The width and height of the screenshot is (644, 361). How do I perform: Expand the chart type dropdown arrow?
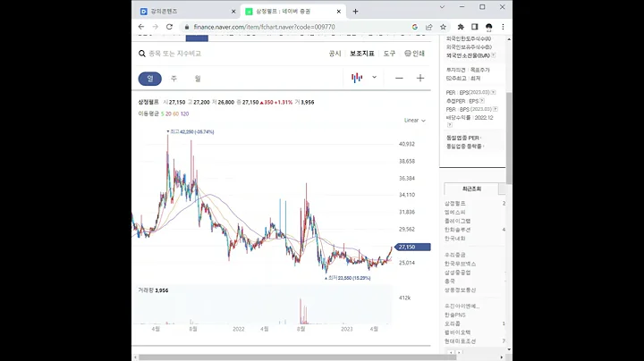pyautogui.click(x=374, y=77)
